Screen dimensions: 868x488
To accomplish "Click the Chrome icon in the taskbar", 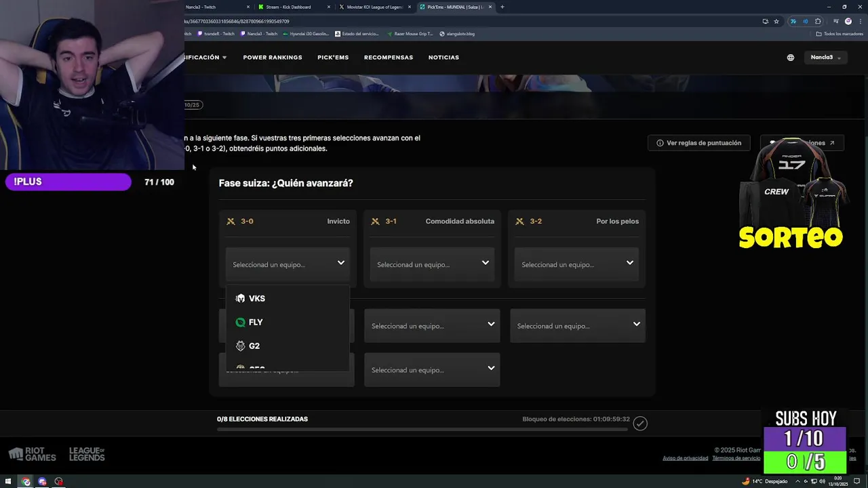I will coord(26,482).
